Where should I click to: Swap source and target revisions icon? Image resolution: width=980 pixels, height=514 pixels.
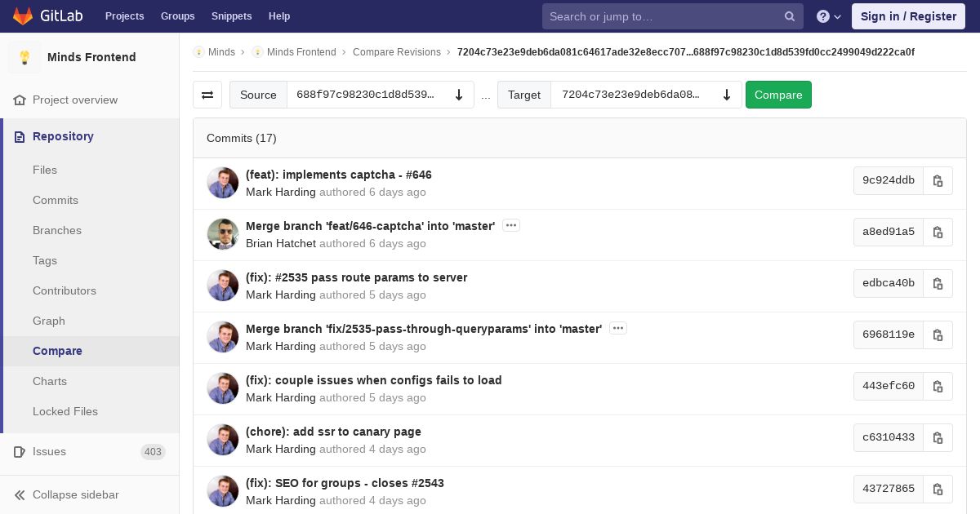207,95
